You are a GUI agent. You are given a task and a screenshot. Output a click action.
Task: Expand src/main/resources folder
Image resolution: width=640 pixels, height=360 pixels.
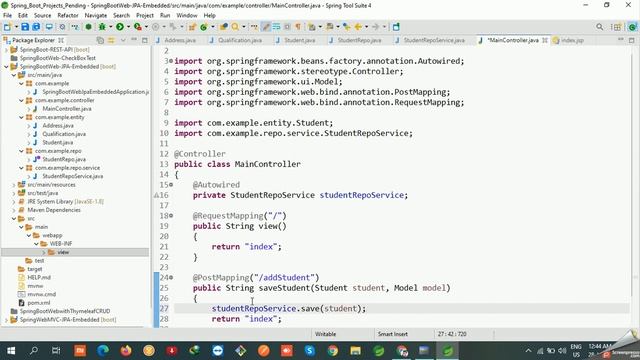[14, 185]
